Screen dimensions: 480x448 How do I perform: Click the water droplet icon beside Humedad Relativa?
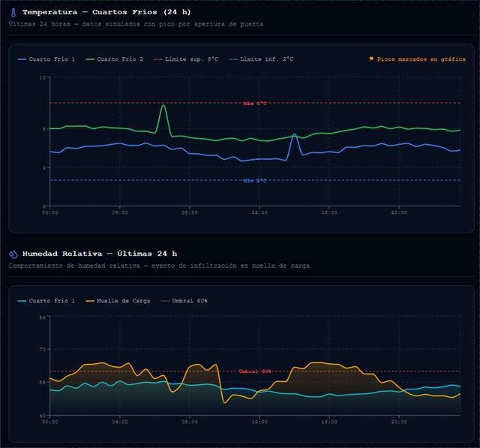(13, 254)
